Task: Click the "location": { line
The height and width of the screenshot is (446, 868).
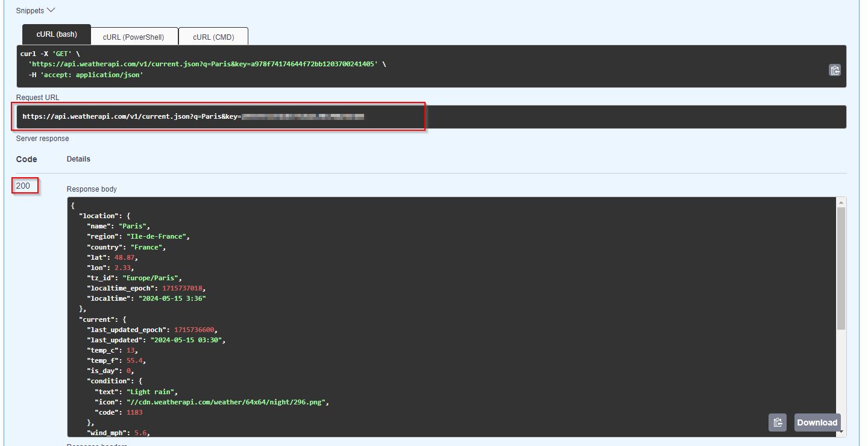Action: [x=105, y=216]
